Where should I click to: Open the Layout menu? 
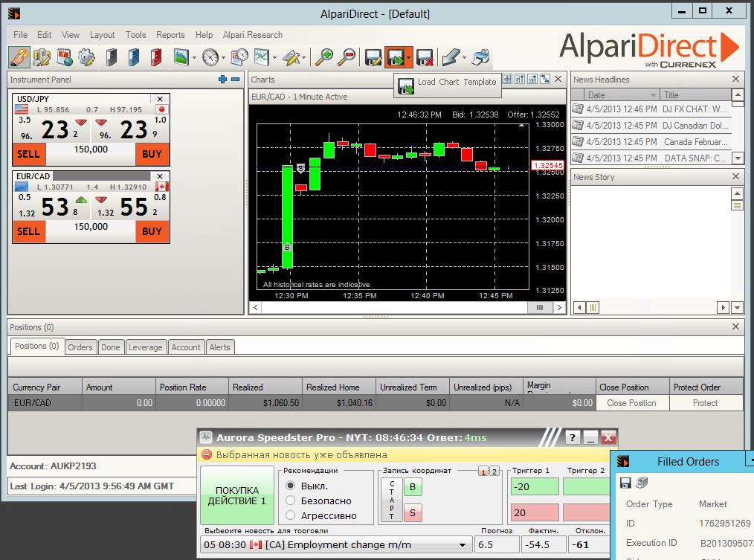pos(102,35)
